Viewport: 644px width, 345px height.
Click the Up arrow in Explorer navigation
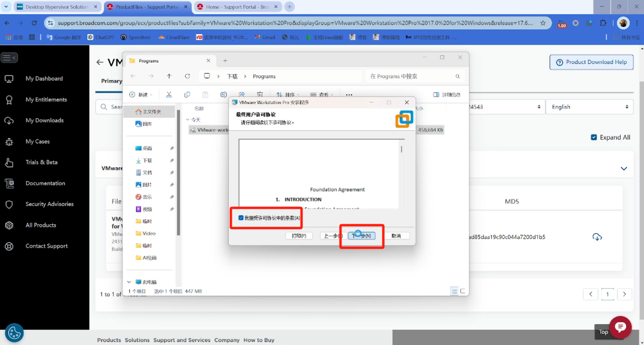[169, 76]
